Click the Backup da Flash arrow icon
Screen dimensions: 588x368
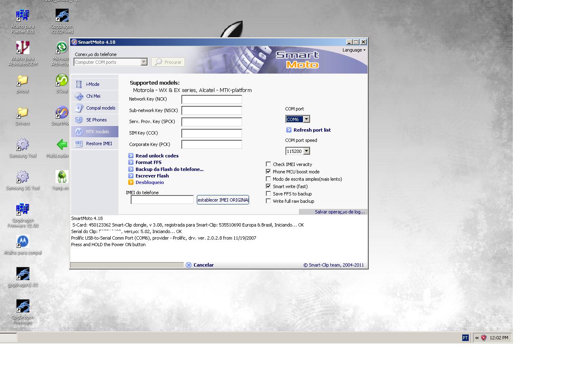131,169
